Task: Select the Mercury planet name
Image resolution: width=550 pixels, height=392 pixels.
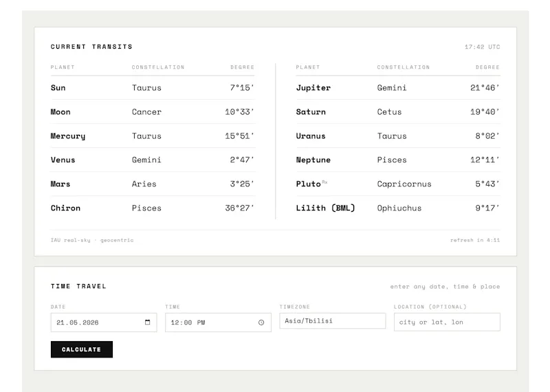Action: click(x=68, y=136)
